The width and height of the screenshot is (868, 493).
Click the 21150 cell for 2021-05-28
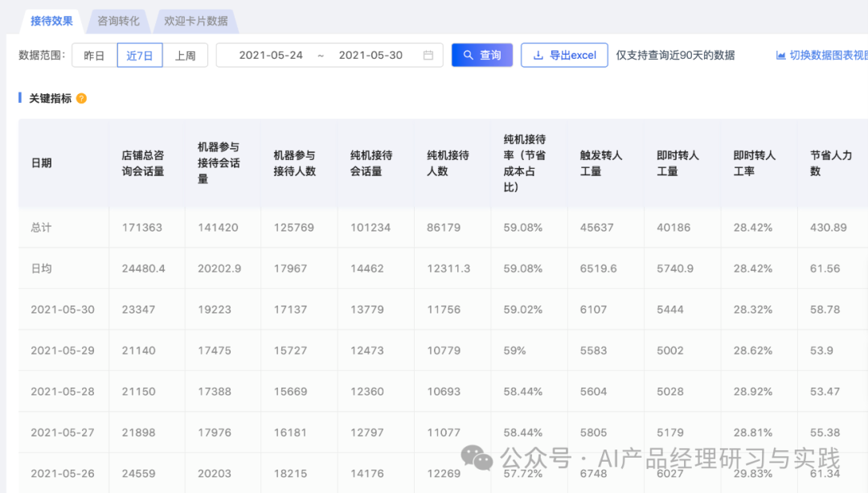[x=138, y=392]
